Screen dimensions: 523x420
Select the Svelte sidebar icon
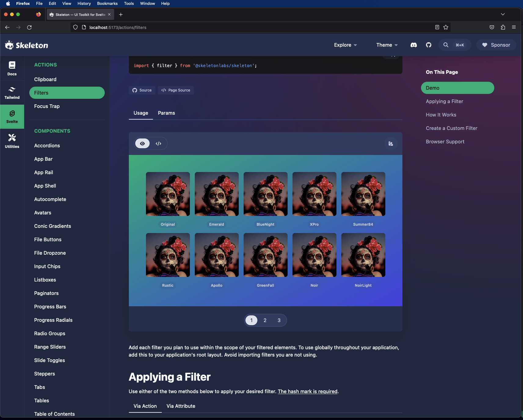[x=12, y=117]
